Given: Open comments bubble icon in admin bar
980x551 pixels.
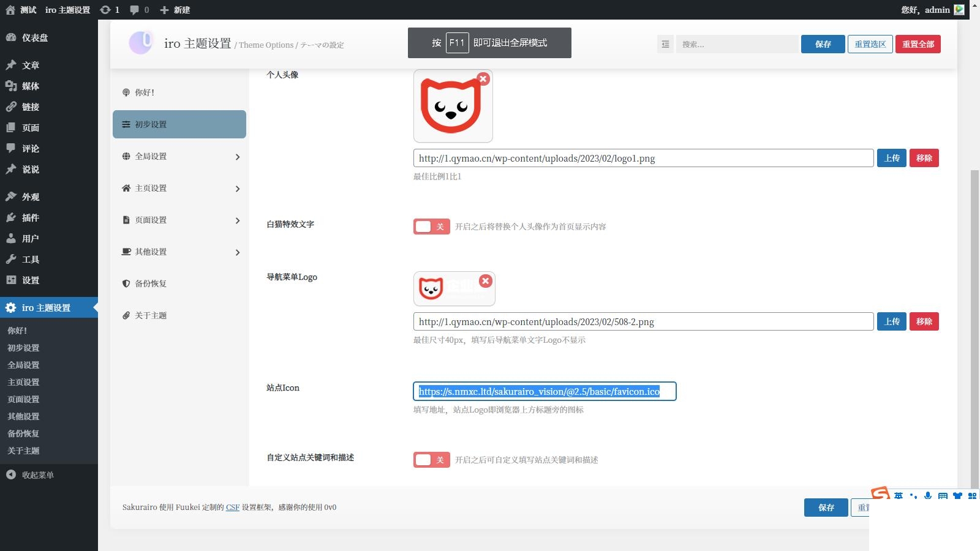Looking at the screenshot, I should coord(135,10).
